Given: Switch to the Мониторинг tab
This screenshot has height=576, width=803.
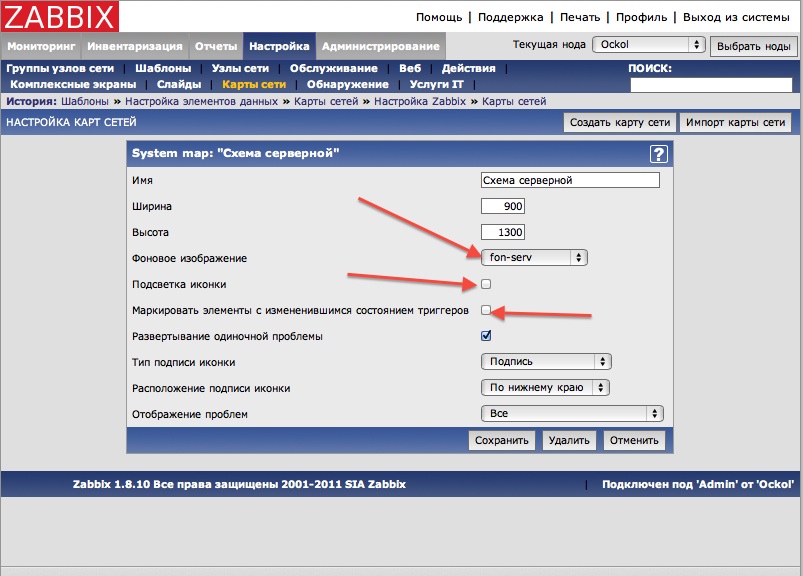Looking at the screenshot, I should (x=41, y=46).
